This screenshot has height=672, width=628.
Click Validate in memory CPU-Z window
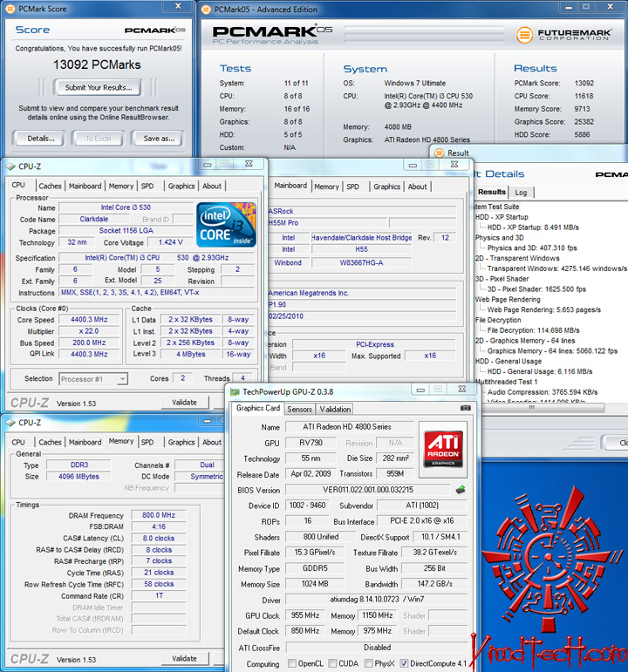[184, 658]
